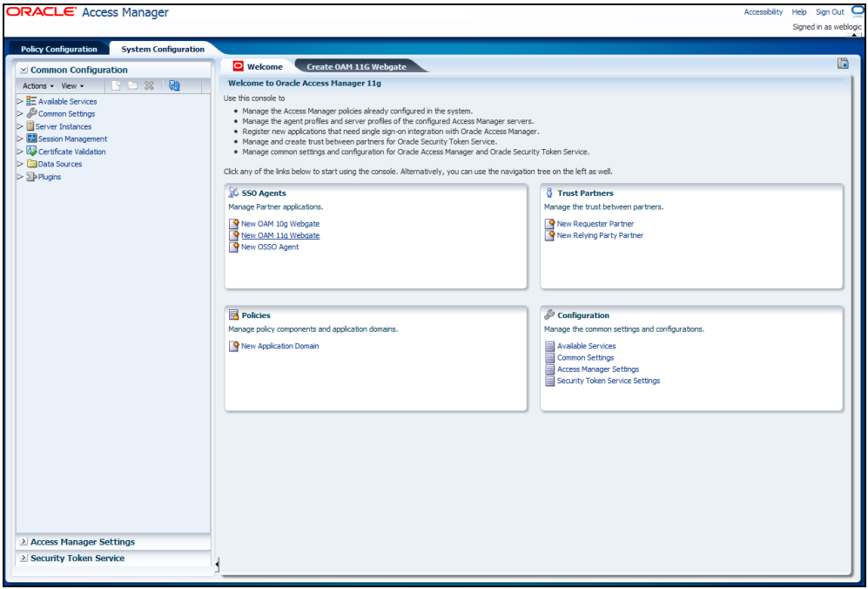Viewport: 868px width, 589px height.
Task: Click the Open folder toolbar icon
Action: (133, 85)
